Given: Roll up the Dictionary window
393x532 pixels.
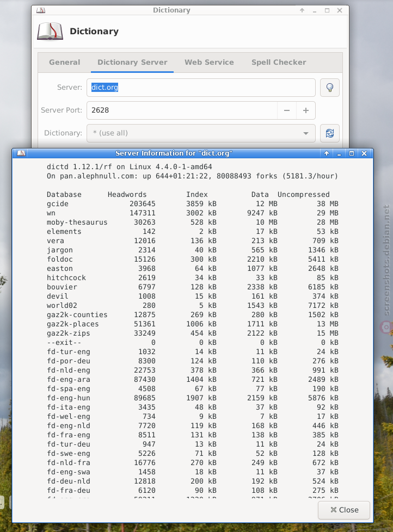Looking at the screenshot, I should (302, 10).
